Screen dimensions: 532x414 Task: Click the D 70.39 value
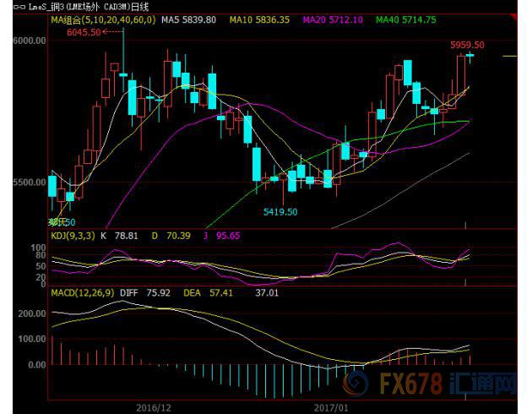pos(171,236)
